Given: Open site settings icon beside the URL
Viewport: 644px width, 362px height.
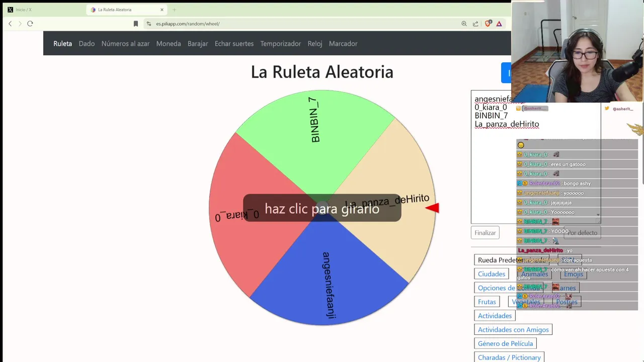Looking at the screenshot, I should [149, 24].
